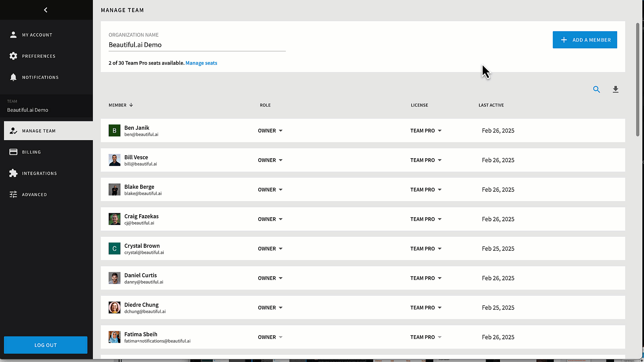The height and width of the screenshot is (362, 644).
Task: Open Crystal Brown's license dropdown
Action: 426,249
